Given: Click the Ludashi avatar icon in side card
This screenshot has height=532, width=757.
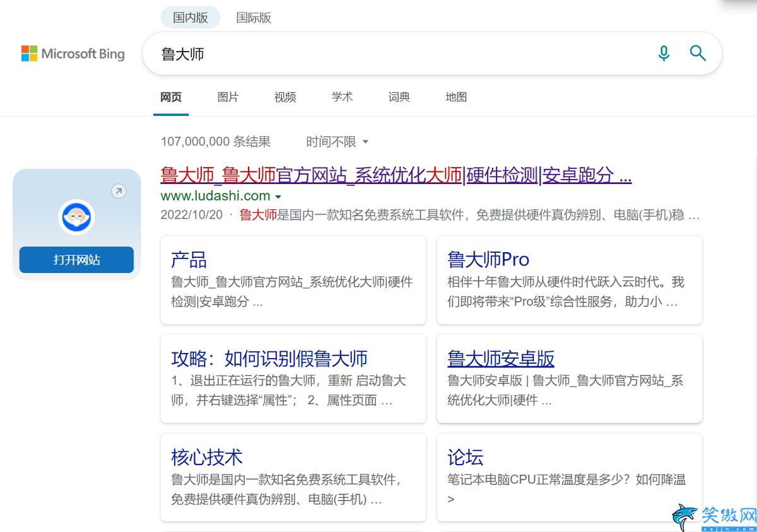Looking at the screenshot, I should click(76, 217).
